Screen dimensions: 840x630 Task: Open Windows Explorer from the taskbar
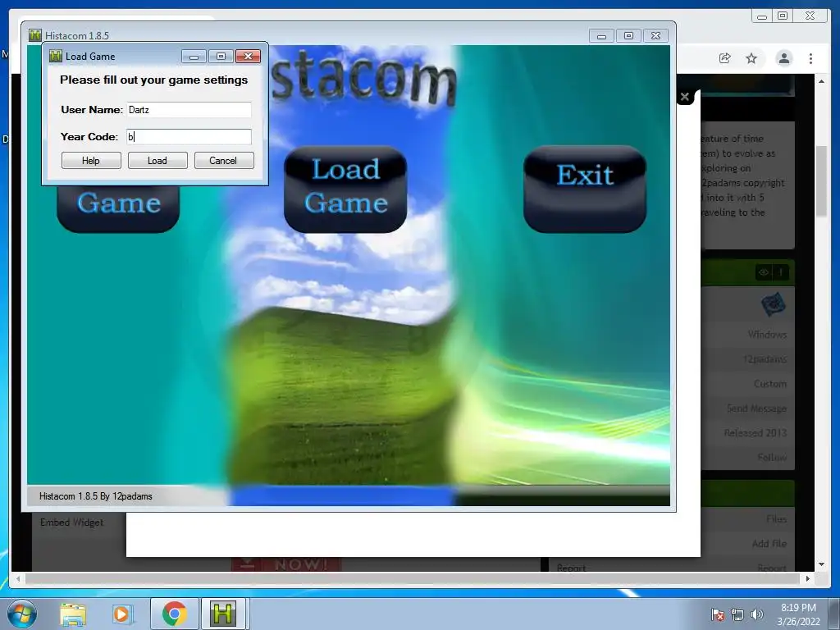73,614
